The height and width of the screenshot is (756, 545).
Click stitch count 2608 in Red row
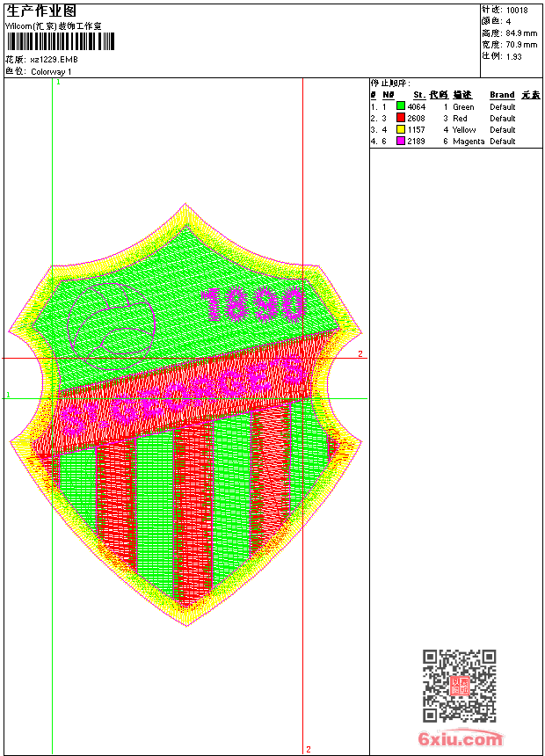(x=417, y=118)
